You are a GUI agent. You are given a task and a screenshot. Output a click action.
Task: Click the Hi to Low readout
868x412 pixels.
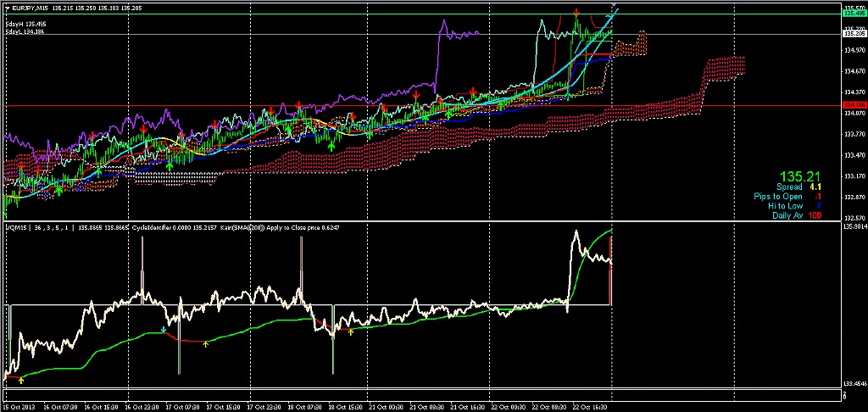click(794, 206)
